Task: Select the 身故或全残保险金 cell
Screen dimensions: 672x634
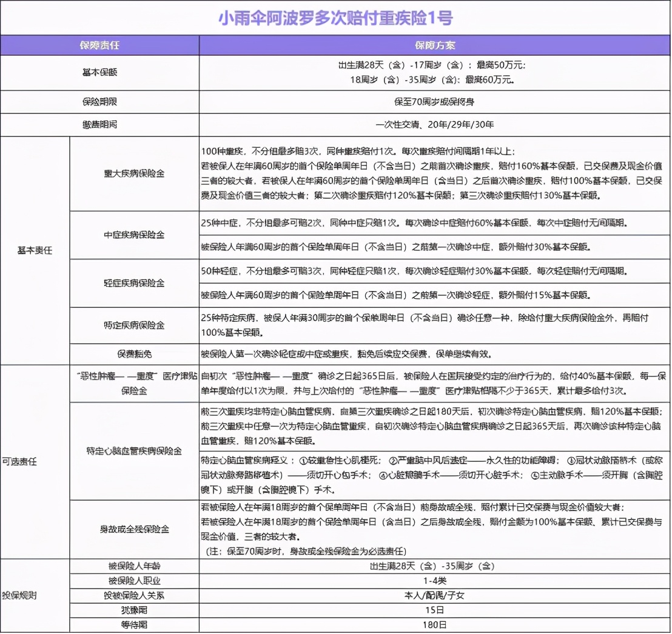Action: point(134,527)
